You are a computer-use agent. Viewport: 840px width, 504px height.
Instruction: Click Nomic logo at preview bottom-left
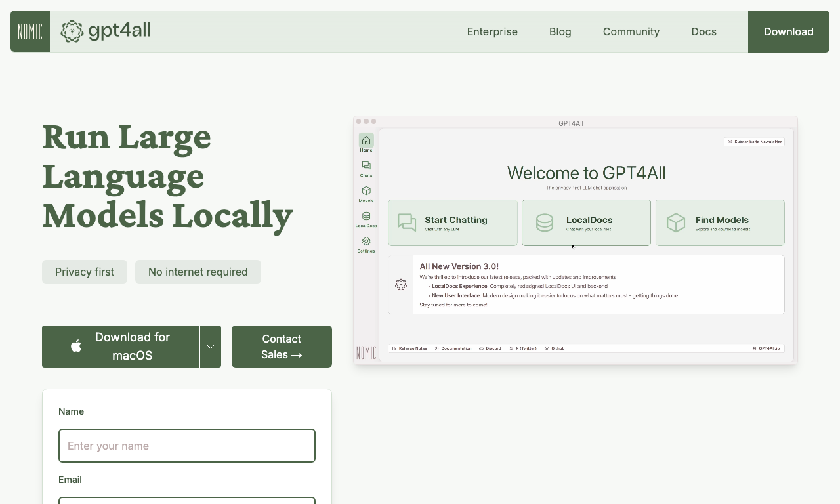coord(366,352)
